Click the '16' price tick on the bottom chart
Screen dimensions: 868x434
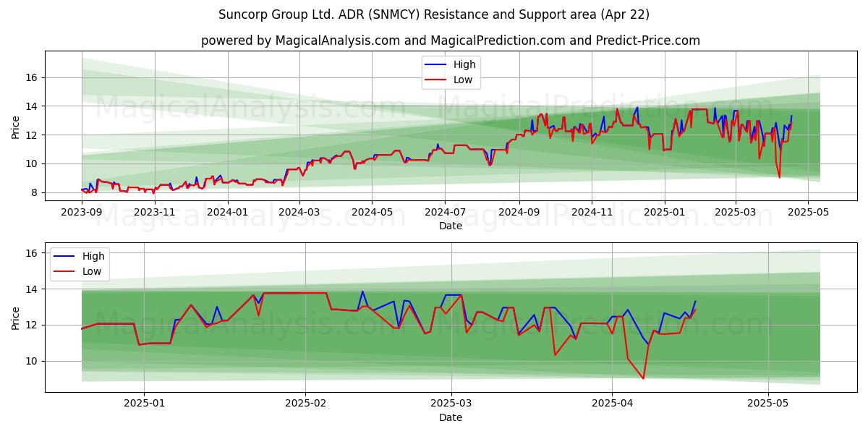[33, 253]
